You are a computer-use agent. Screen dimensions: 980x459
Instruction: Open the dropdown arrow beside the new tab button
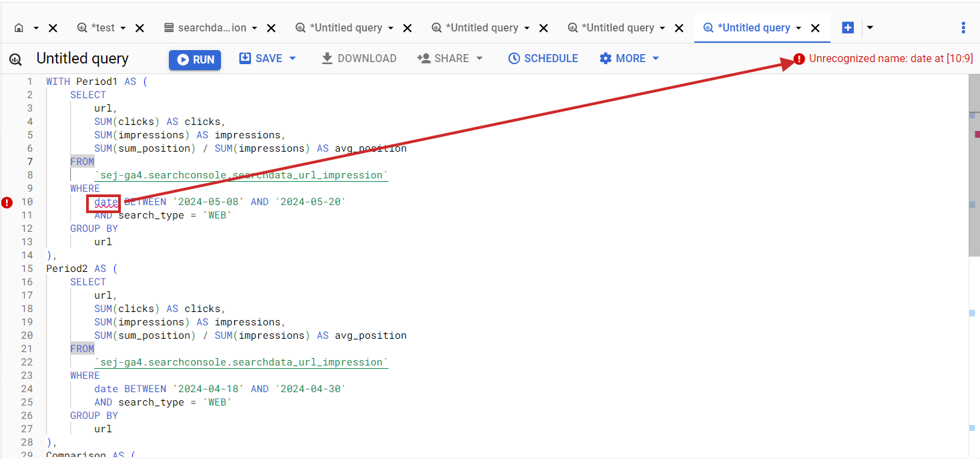[x=869, y=27]
